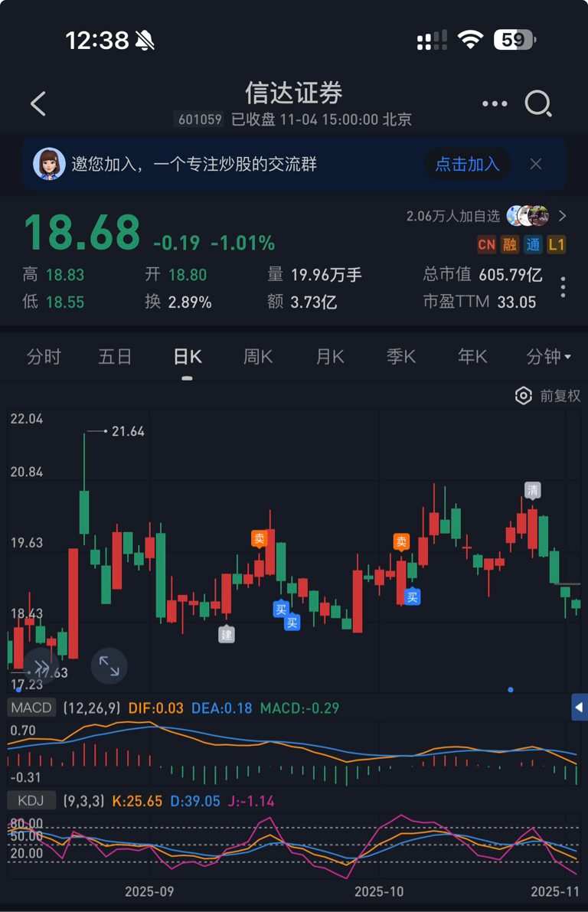
Task: Tap the cellular signal icon
Action: pyautogui.click(x=432, y=40)
